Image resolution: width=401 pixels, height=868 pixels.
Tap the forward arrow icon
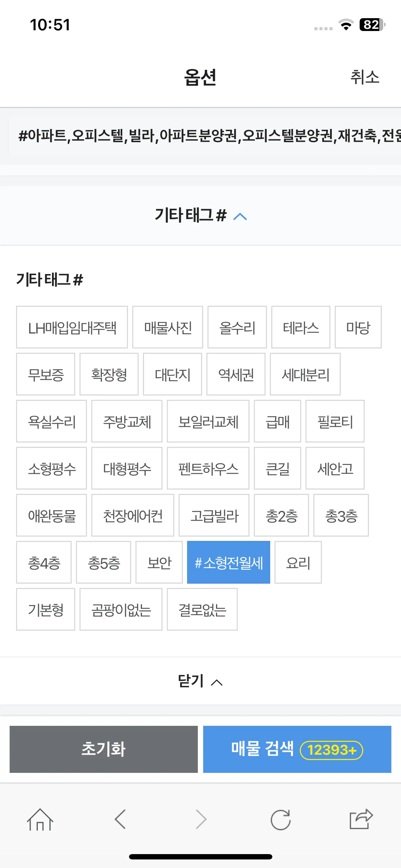tap(201, 819)
